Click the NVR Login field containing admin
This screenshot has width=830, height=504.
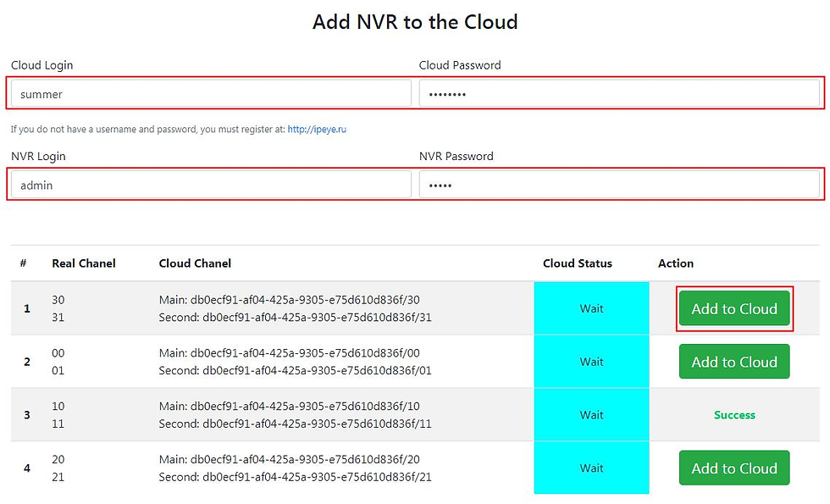pos(211,185)
